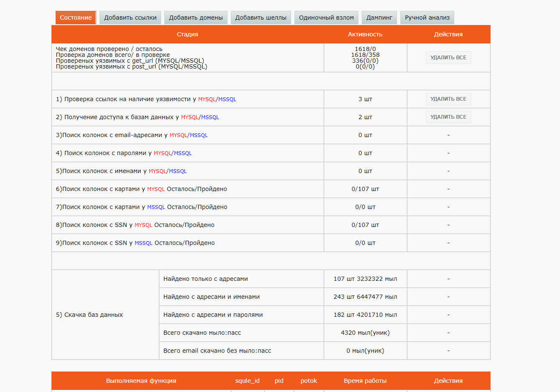Click the "squle_id" column header
This screenshot has width=560, height=392.
[248, 381]
